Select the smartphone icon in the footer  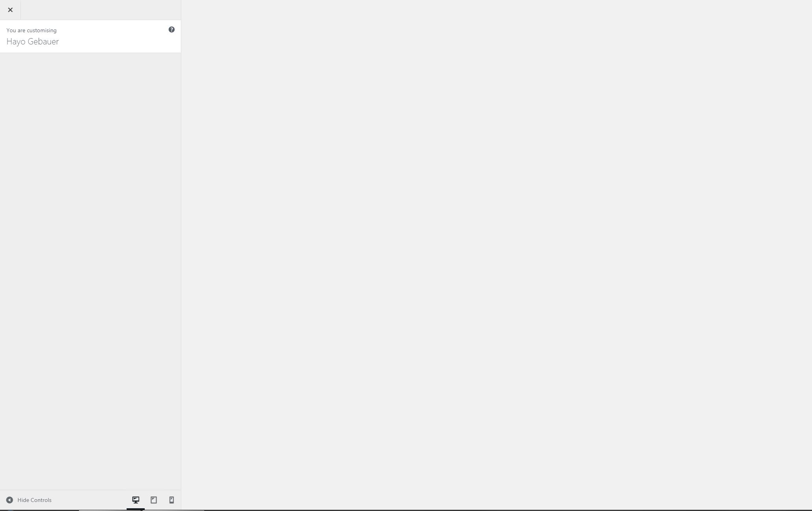click(171, 500)
